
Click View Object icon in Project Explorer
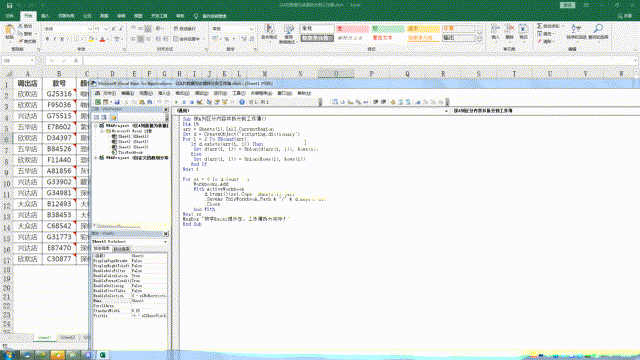pos(104,118)
